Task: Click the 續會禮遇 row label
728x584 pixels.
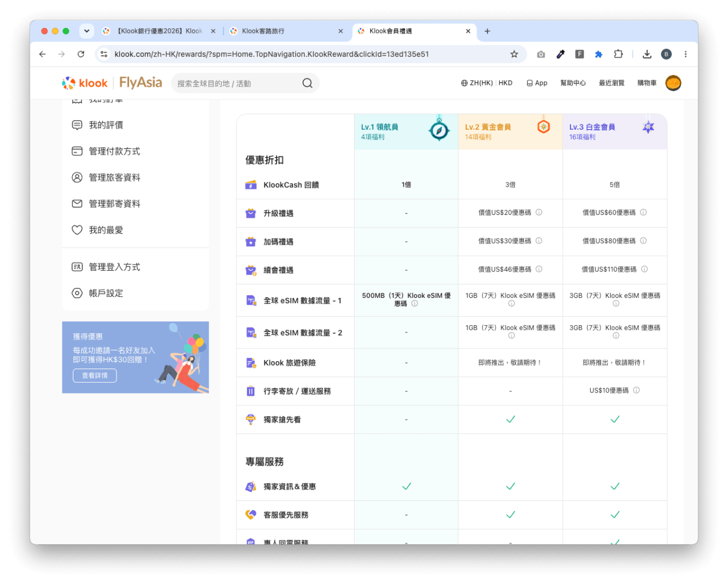Action: point(279,270)
